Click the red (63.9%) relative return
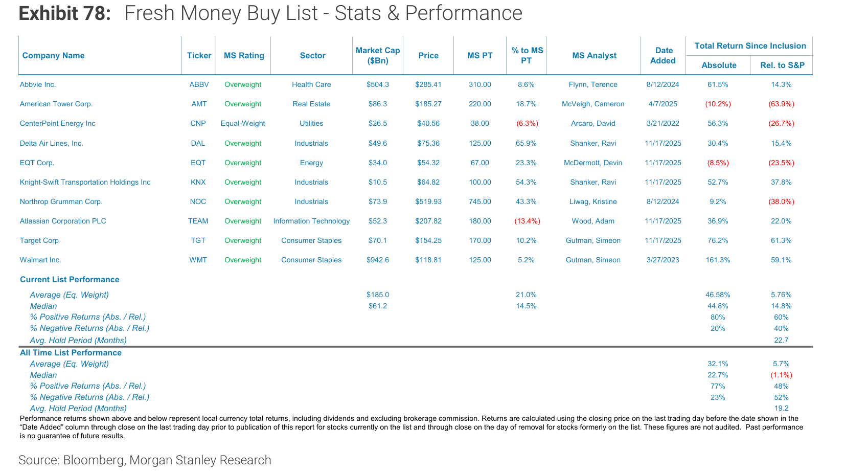 click(781, 104)
